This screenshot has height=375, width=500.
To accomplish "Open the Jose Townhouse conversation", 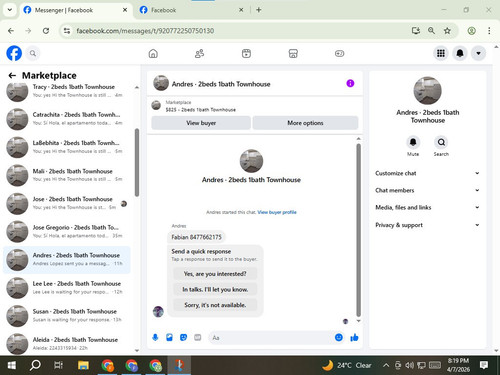I will (67, 203).
